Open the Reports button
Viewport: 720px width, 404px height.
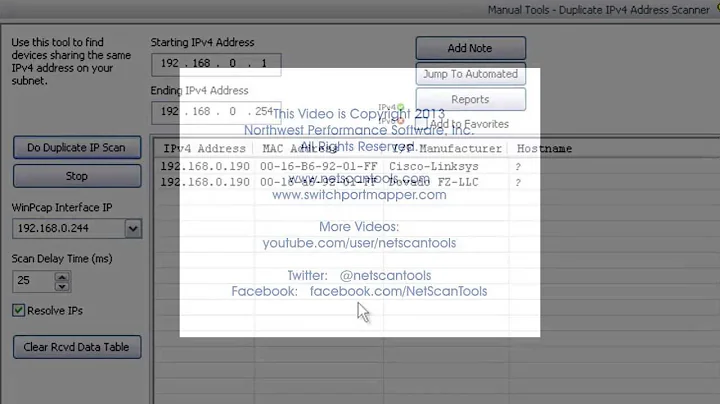(471, 99)
